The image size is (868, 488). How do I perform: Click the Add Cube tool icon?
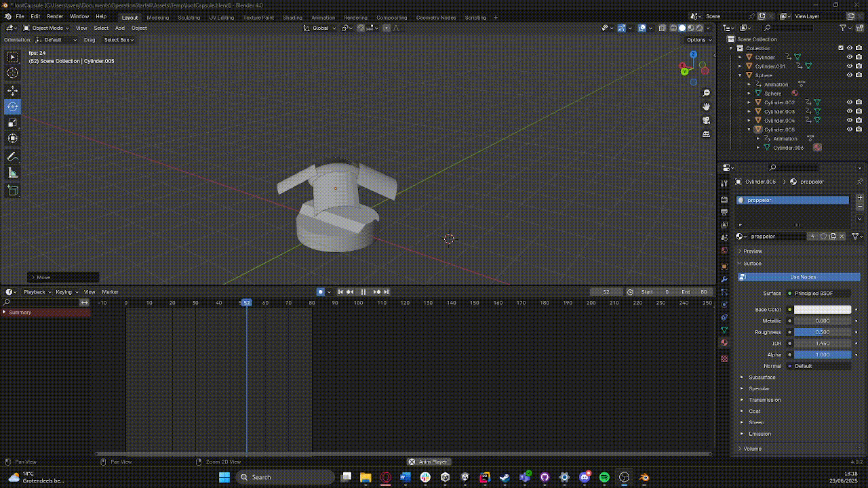tap(12, 191)
